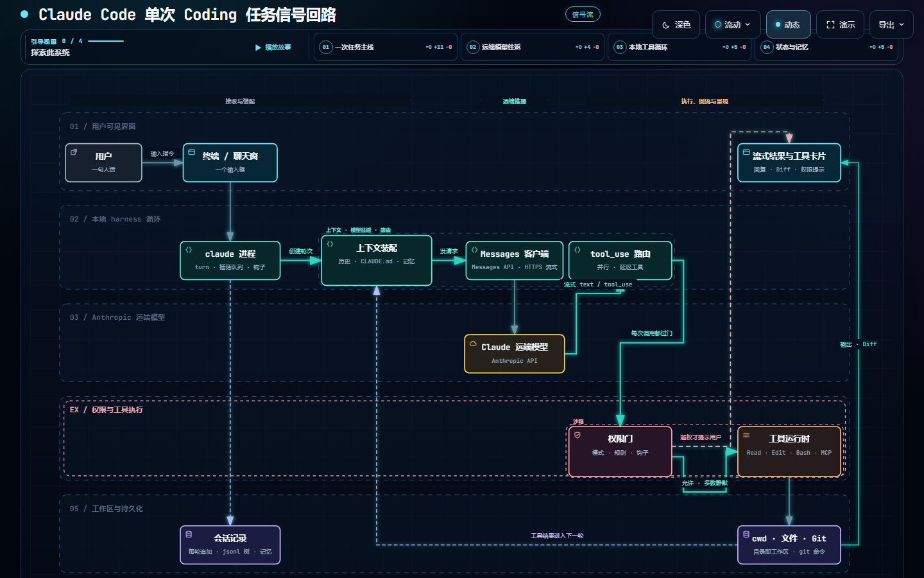Click the code icon on the 上下文装配 node
The width and height of the screenshot is (924, 578).
[330, 244]
